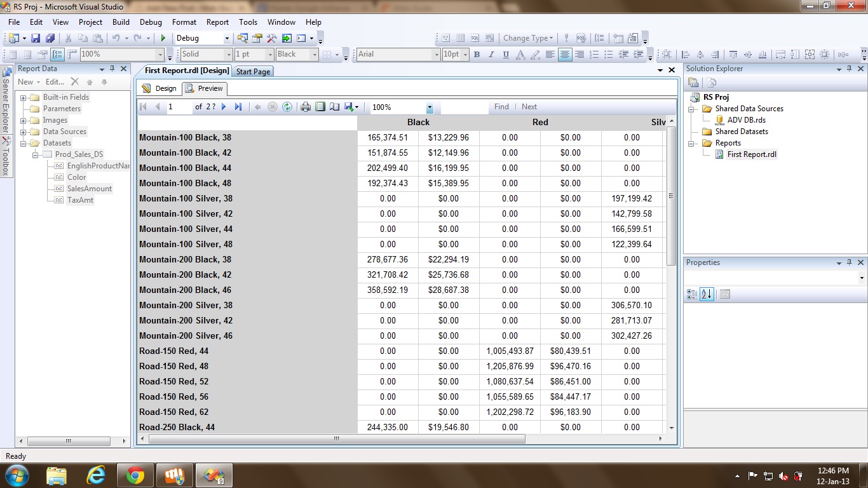This screenshot has width=868, height=488.
Task: Toggle Bold formatting in the toolbar
Action: coord(477,55)
